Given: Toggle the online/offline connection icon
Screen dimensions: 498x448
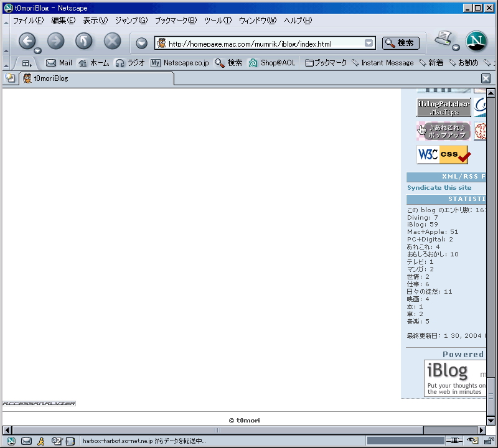Looking at the screenshot, I should (x=454, y=441).
